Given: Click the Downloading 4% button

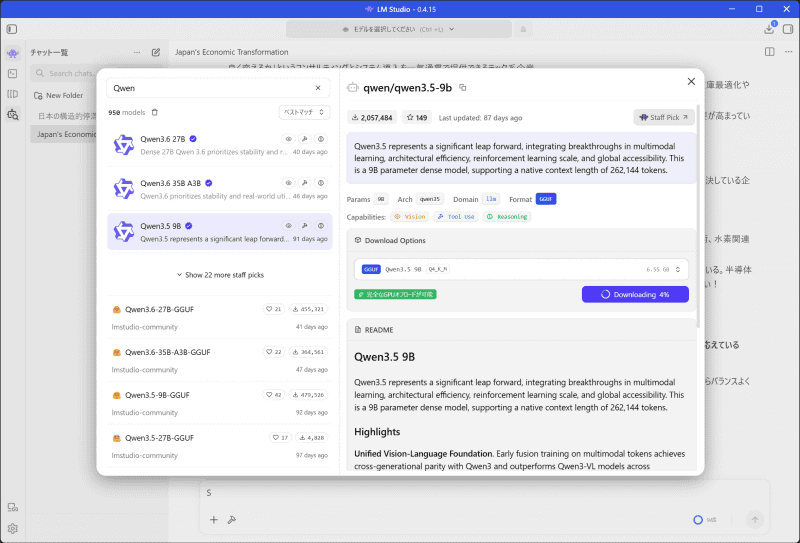Looking at the screenshot, I should (635, 294).
